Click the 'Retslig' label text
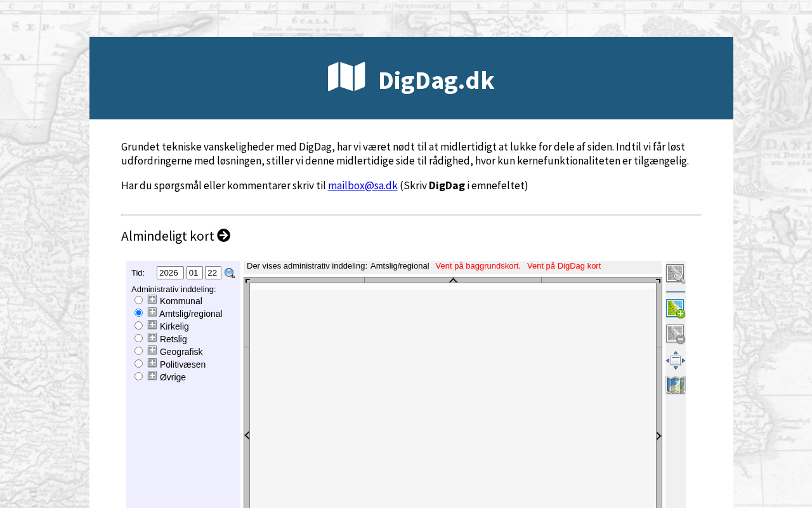 [173, 339]
